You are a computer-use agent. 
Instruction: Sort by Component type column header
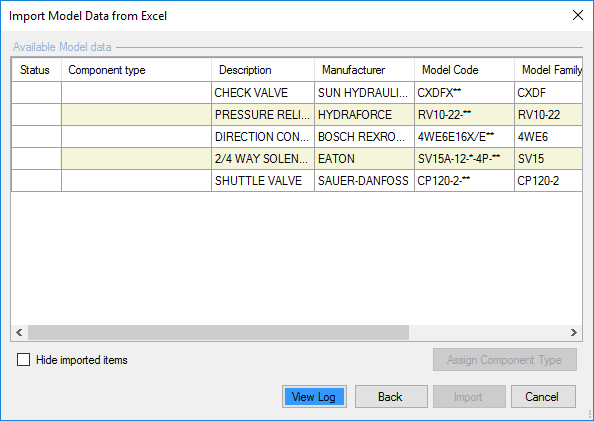click(x=136, y=70)
